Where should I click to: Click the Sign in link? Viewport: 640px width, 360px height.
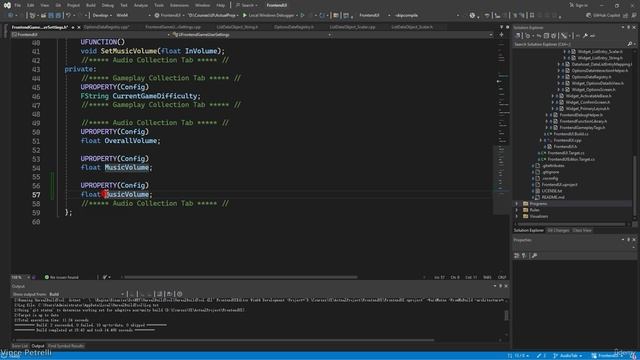click(x=578, y=5)
